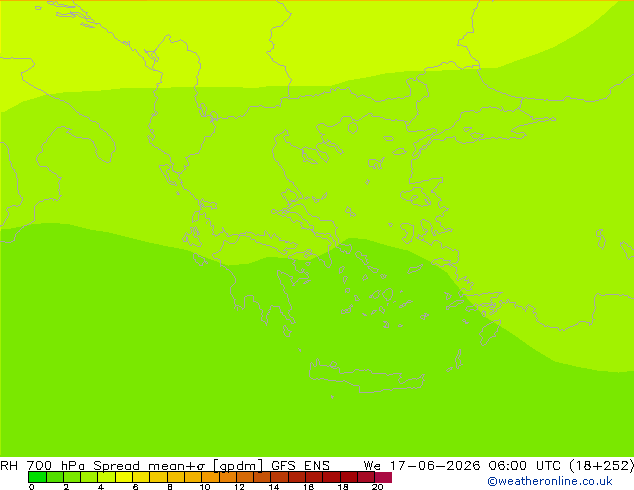Click the bright green swatch at legend value 0
Viewport: 634px width, 490px height.
coord(37,477)
